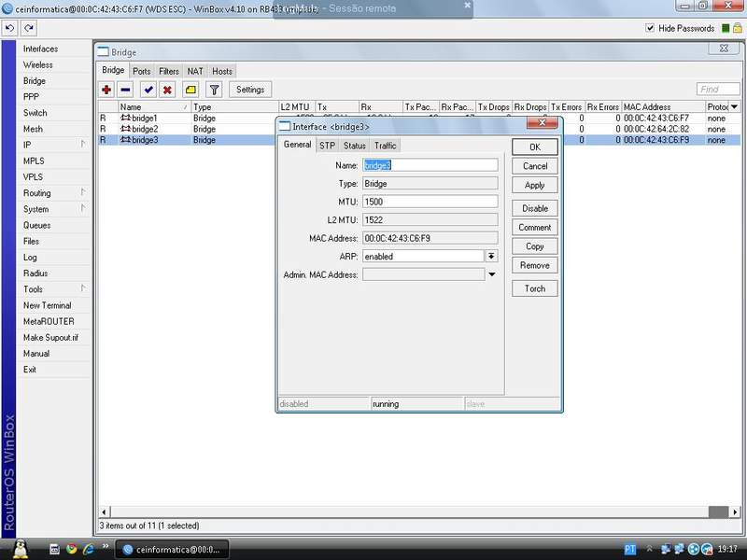
Task: Click the MTU input field
Action: coord(430,202)
